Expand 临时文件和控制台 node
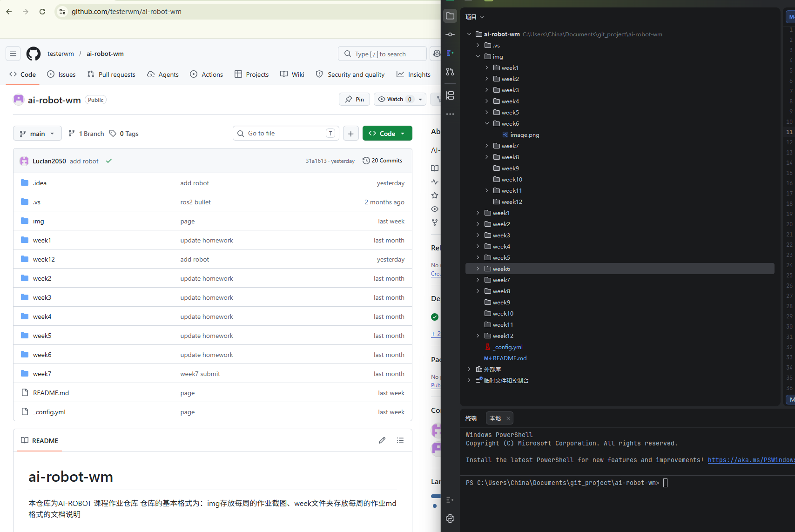795x532 pixels. click(469, 381)
